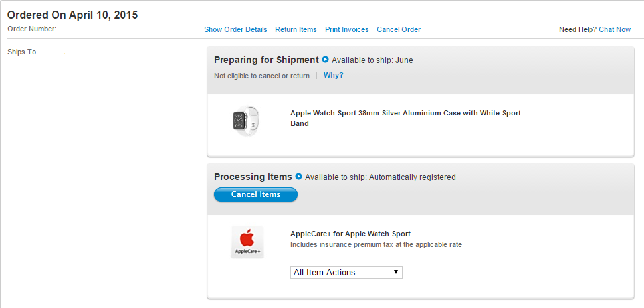
Task: Click the dropdown arrow on All Item Actions
Action: pyautogui.click(x=396, y=272)
